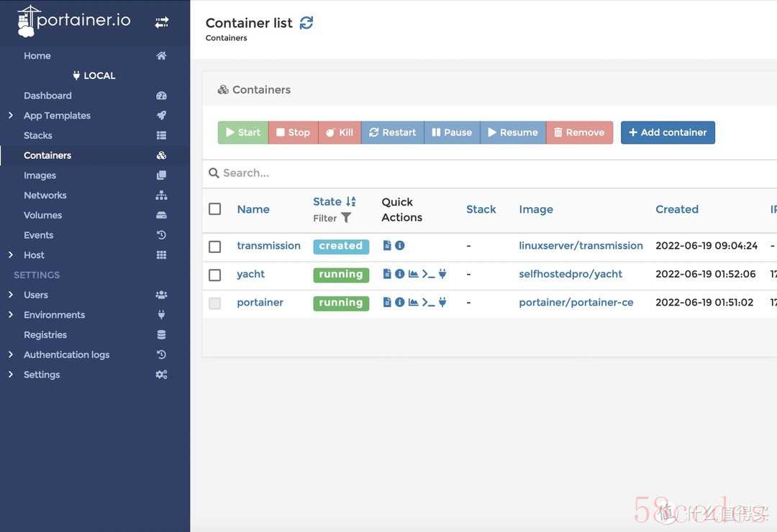This screenshot has width=777, height=532.
Task: Click the yacht row's running status badge
Action: click(341, 275)
